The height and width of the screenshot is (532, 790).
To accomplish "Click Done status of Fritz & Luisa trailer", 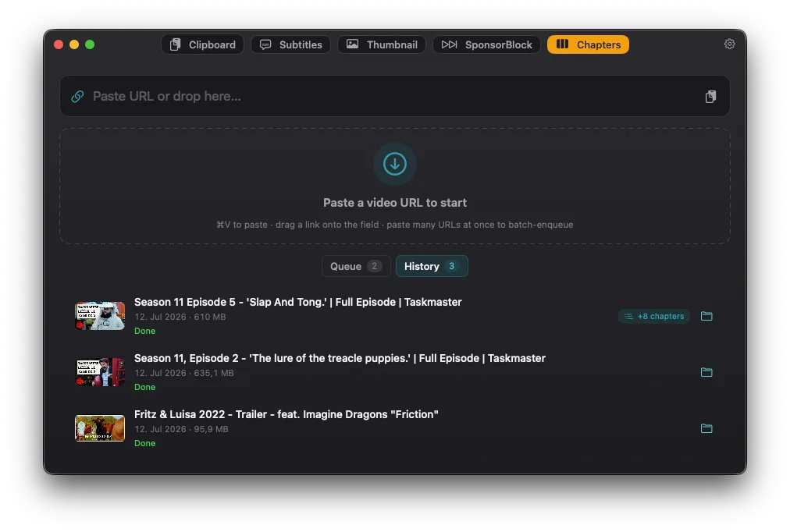I will click(x=144, y=443).
